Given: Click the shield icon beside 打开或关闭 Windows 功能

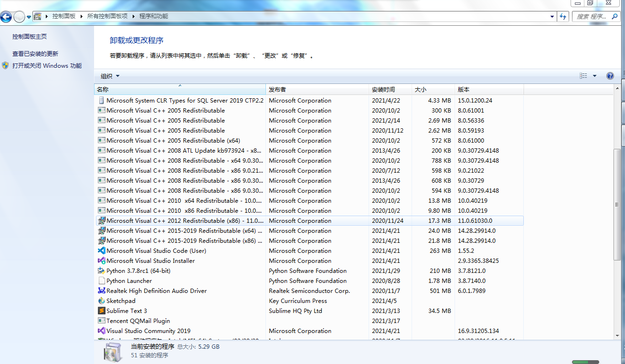Looking at the screenshot, I should coord(5,65).
